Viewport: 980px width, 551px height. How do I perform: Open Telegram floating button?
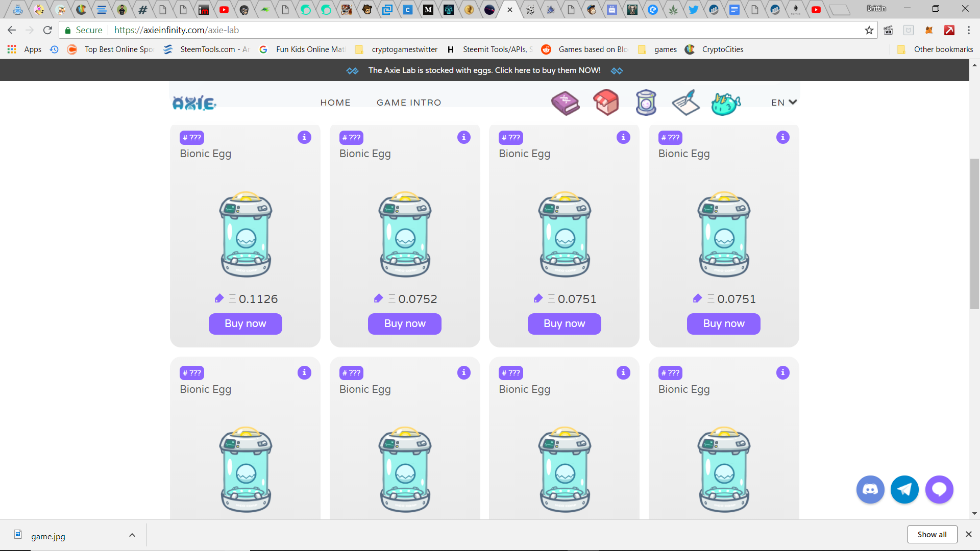click(x=904, y=490)
